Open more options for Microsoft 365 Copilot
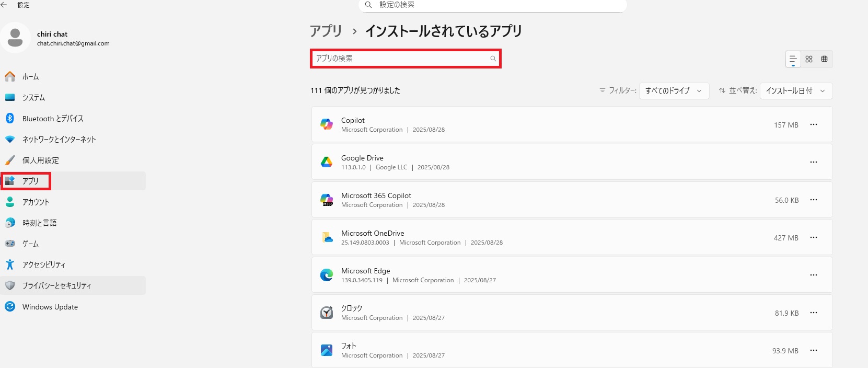The width and height of the screenshot is (868, 368). [814, 200]
